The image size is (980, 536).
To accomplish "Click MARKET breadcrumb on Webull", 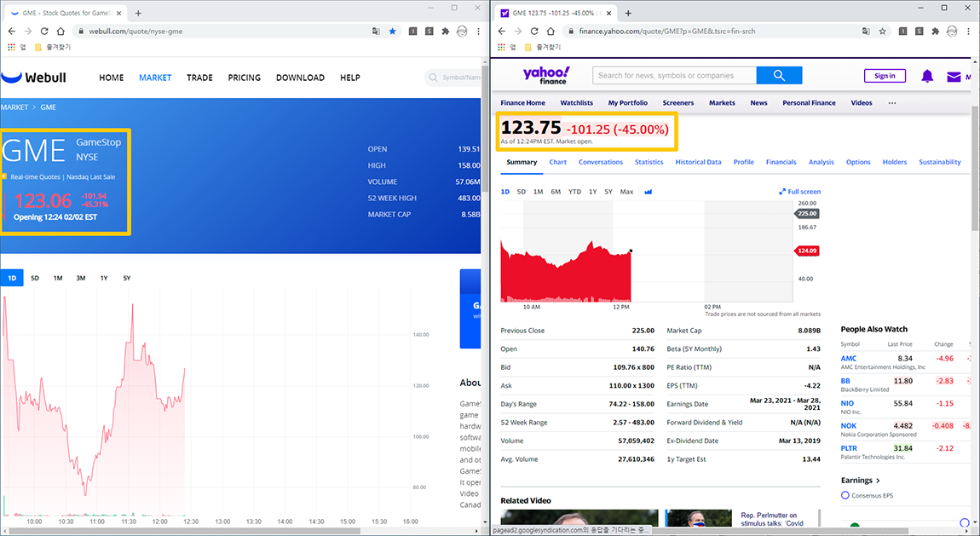I will click(14, 107).
